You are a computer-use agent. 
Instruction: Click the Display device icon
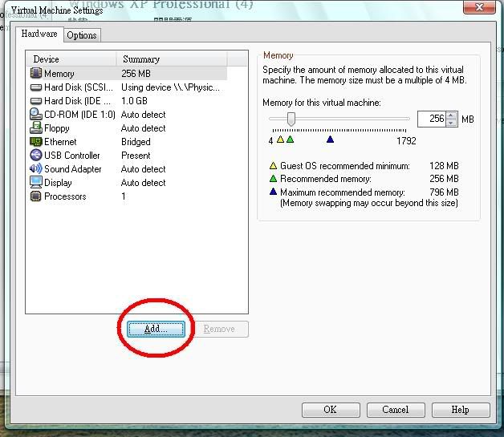(36, 183)
